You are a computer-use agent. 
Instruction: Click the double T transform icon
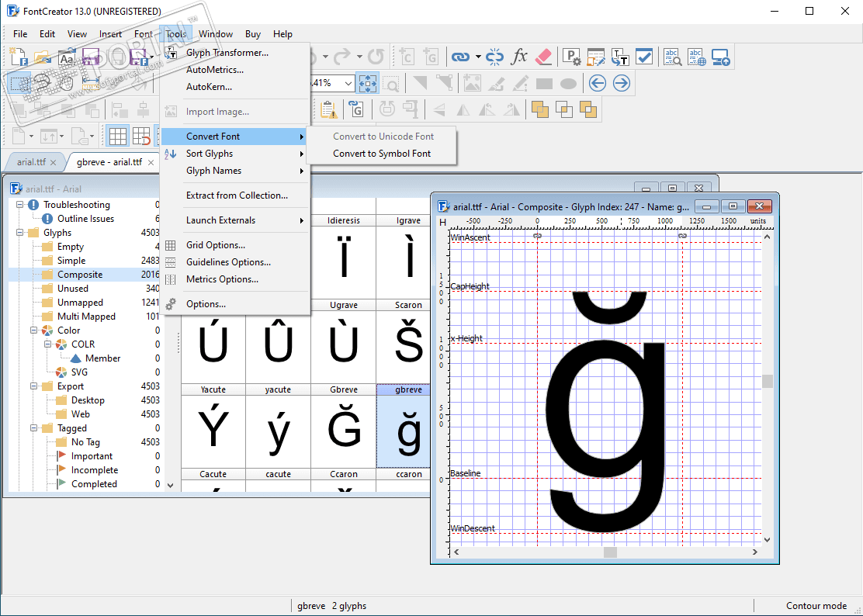coord(620,57)
